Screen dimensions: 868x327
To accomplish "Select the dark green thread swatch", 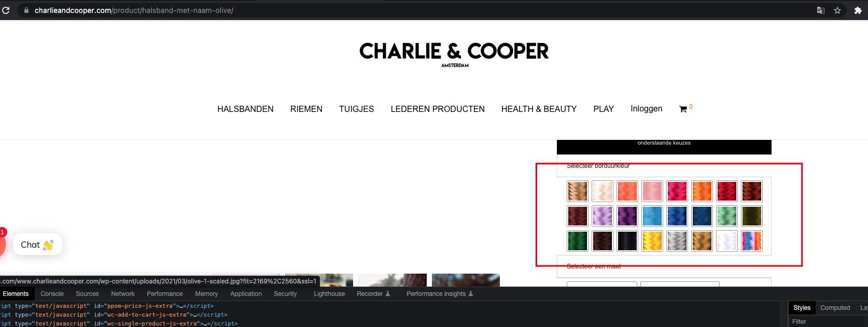I will click(x=578, y=241).
